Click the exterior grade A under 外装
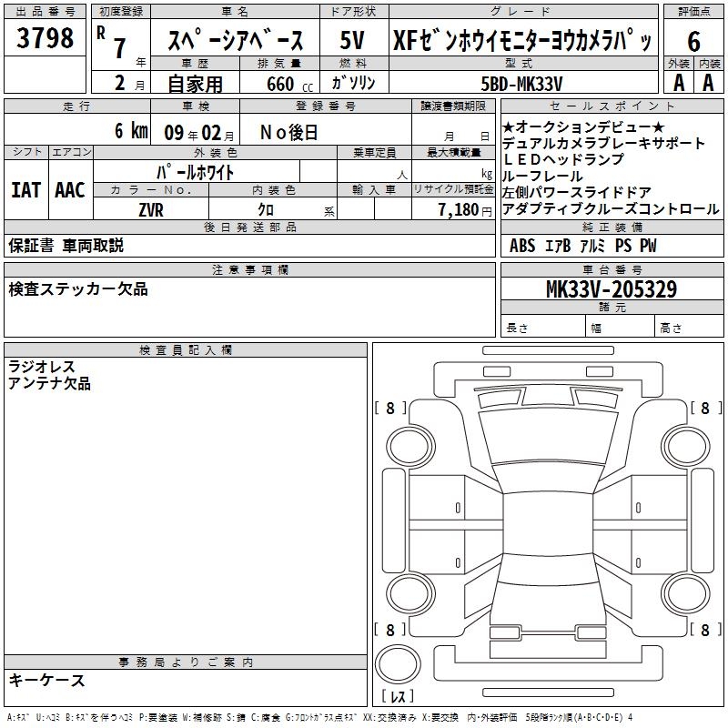The image size is (728, 728). (x=677, y=83)
